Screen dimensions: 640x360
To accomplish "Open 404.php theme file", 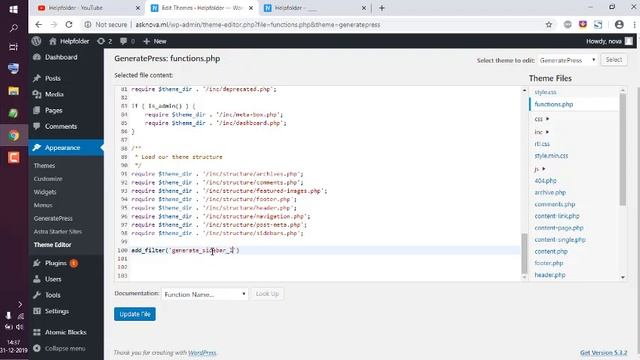I will tap(545, 180).
